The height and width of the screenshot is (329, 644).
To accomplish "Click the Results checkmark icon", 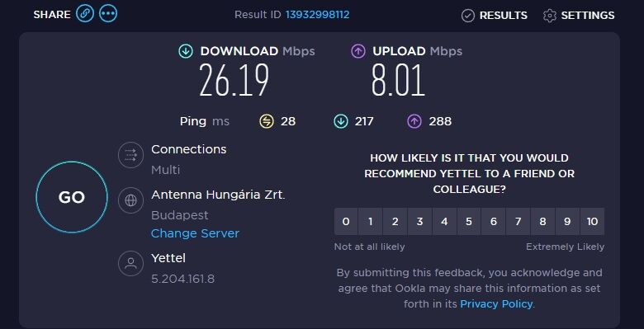I will pyautogui.click(x=468, y=16).
